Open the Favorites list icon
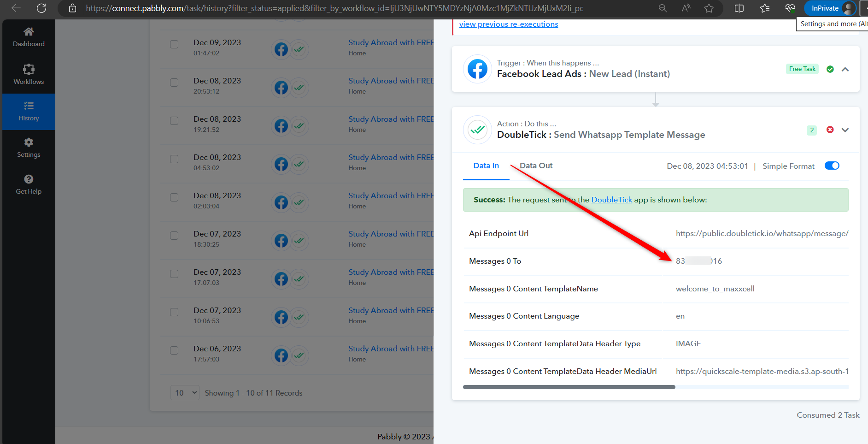Image resolution: width=868 pixels, height=444 pixels. (x=765, y=8)
